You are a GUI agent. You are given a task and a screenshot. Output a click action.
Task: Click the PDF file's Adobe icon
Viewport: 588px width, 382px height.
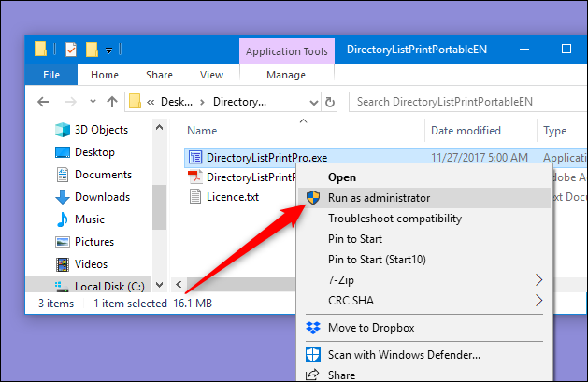pyautogui.click(x=195, y=177)
